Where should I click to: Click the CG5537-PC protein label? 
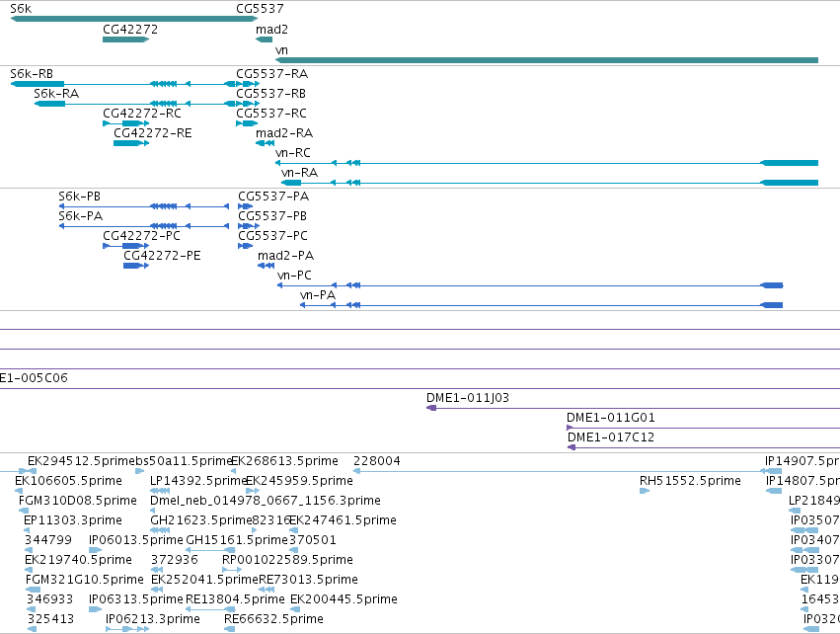tap(273, 236)
